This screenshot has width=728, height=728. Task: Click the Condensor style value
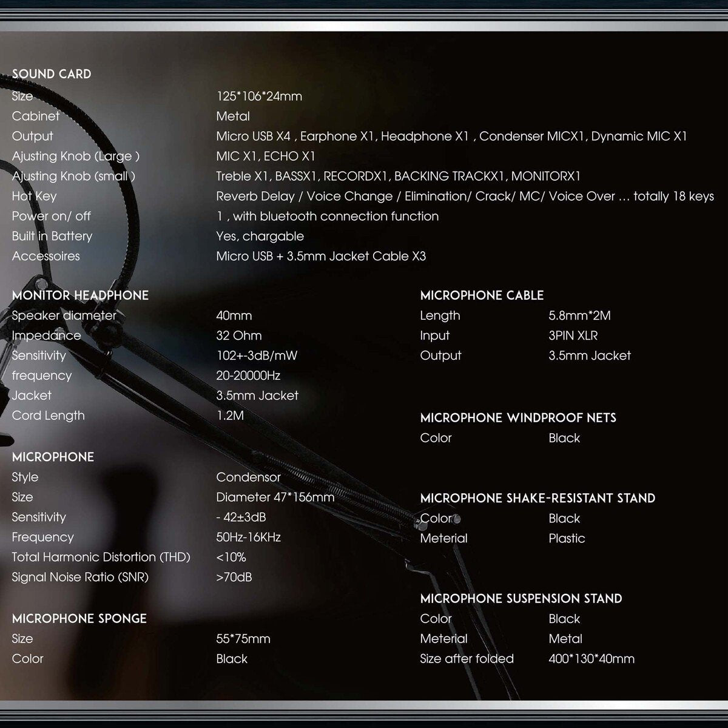(x=248, y=477)
